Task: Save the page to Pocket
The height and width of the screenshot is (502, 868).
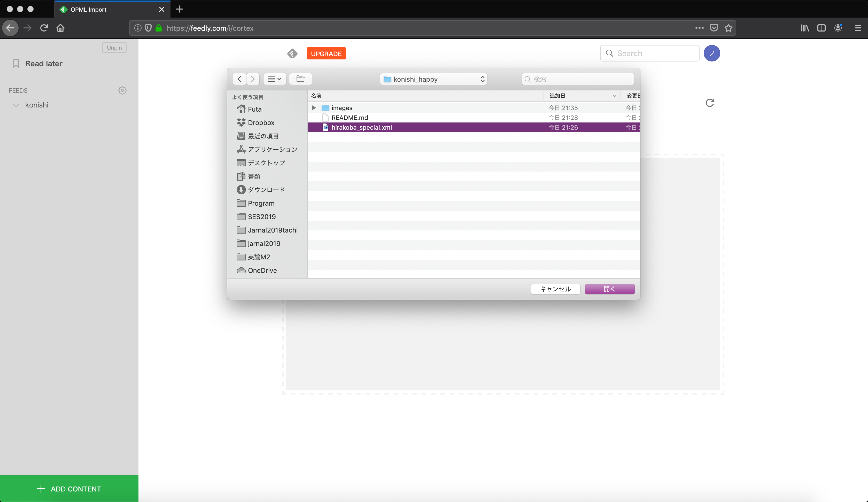Action: [714, 28]
